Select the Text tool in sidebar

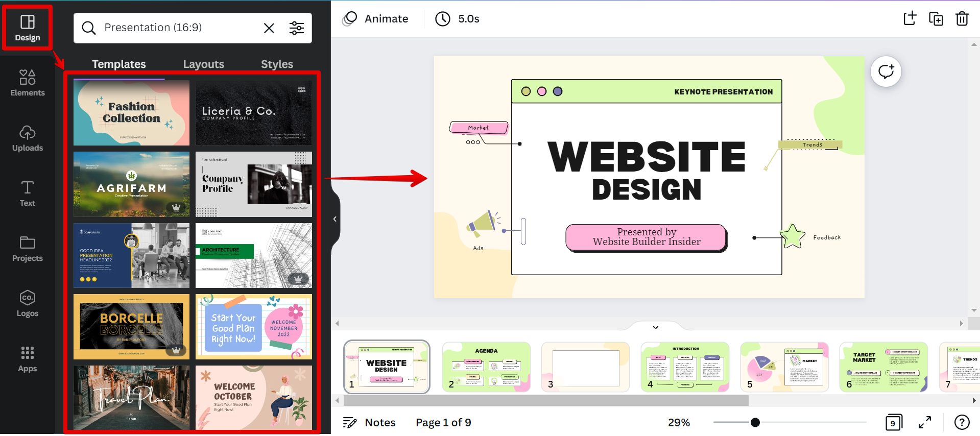[x=28, y=193]
